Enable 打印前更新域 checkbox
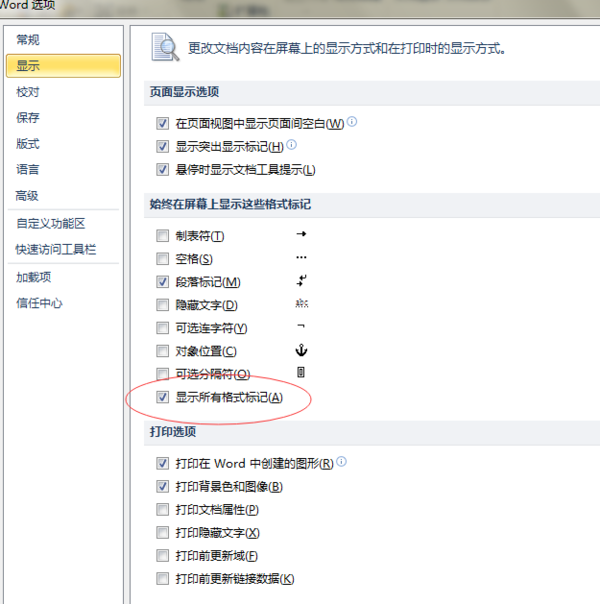 point(163,555)
